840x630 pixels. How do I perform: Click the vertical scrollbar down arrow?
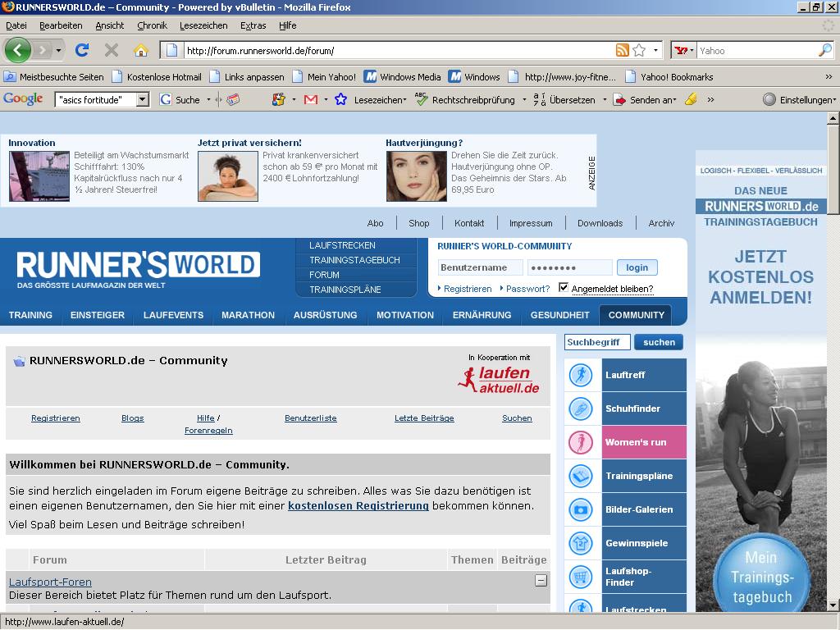[x=833, y=605]
